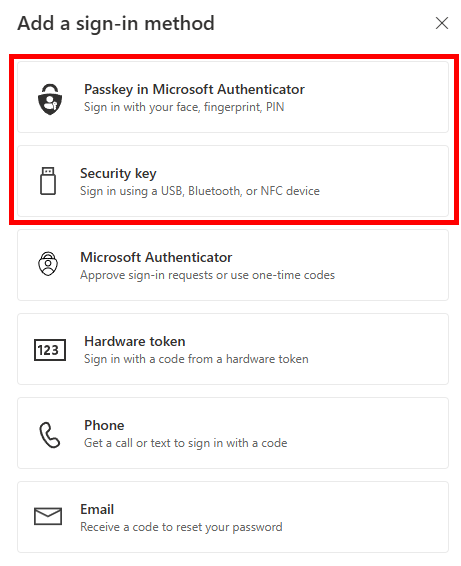Pick the Microsoft Authenticator heading
Image resolution: width=461 pixels, height=566 pixels.
coord(156,257)
